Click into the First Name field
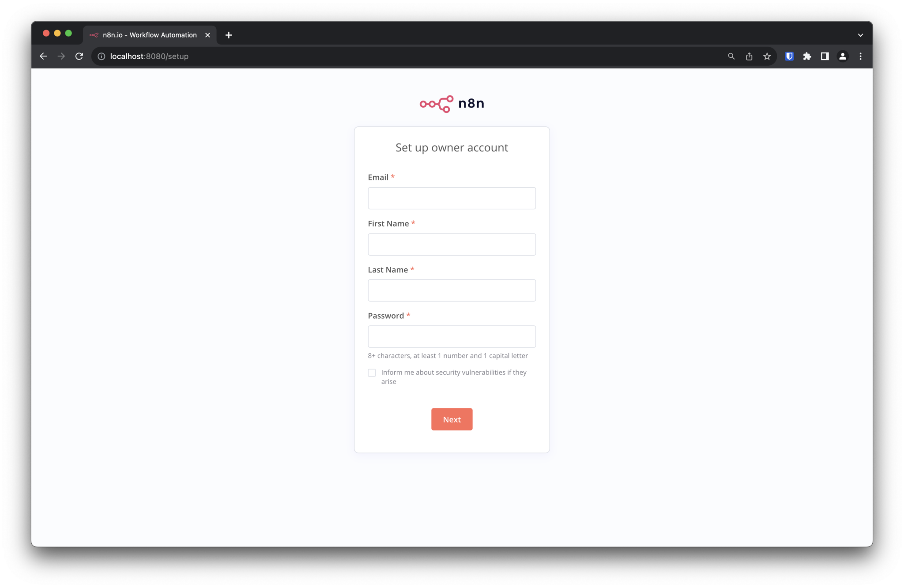 pos(452,244)
